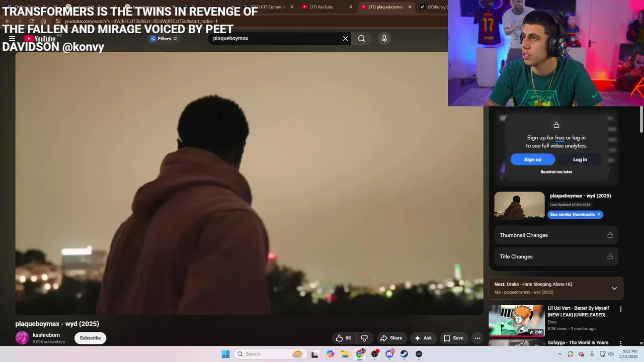Switch to the (50)Konvy TikTok tab

(433, 7)
